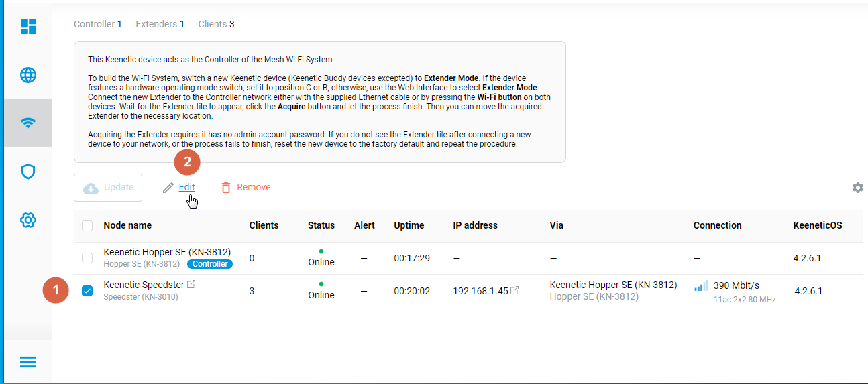868x384 pixels.
Task: Click the Update button
Action: tap(108, 188)
